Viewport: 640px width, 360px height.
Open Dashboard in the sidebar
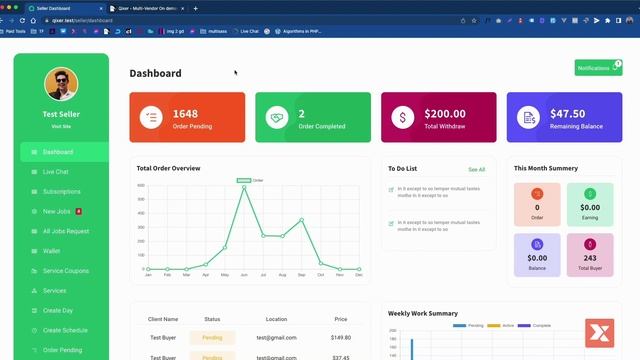pyautogui.click(x=64, y=152)
